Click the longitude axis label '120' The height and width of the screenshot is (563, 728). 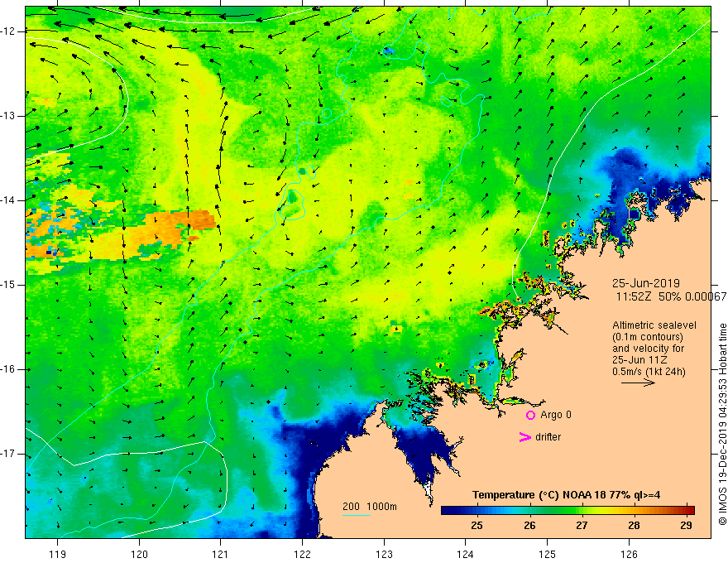pos(139,554)
